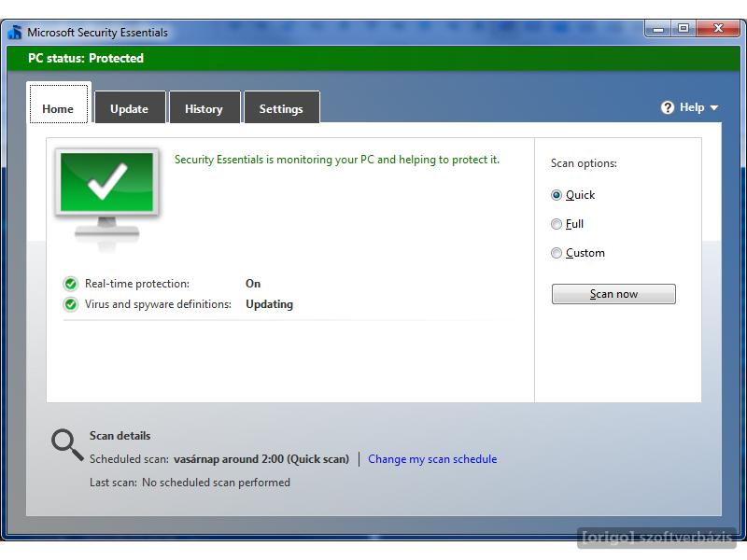
Task: Click the Real-time protection green check icon
Action: pos(71,284)
